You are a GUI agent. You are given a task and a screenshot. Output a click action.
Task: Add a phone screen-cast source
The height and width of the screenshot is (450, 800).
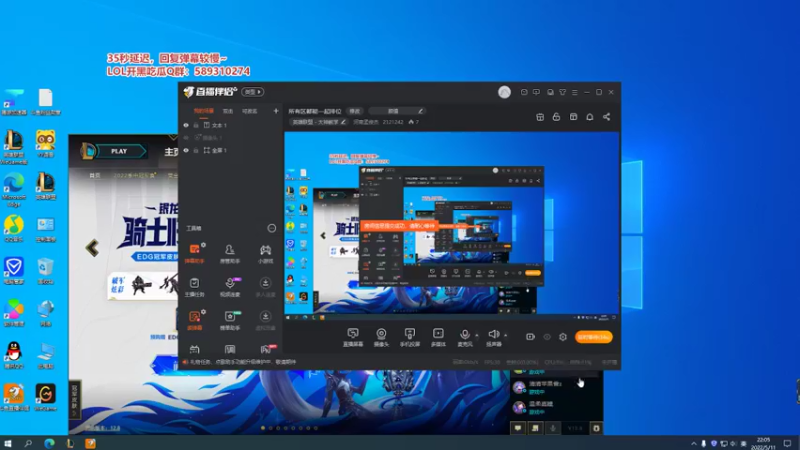[x=410, y=337]
